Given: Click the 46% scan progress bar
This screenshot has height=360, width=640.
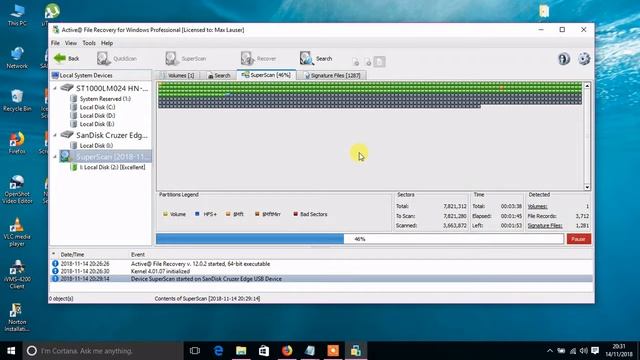Looking at the screenshot, I should [360, 239].
